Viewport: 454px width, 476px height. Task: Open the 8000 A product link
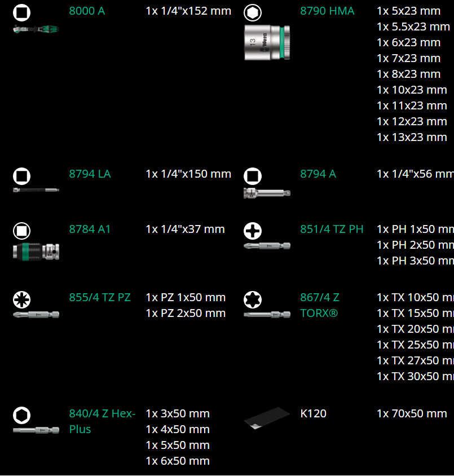87,11
